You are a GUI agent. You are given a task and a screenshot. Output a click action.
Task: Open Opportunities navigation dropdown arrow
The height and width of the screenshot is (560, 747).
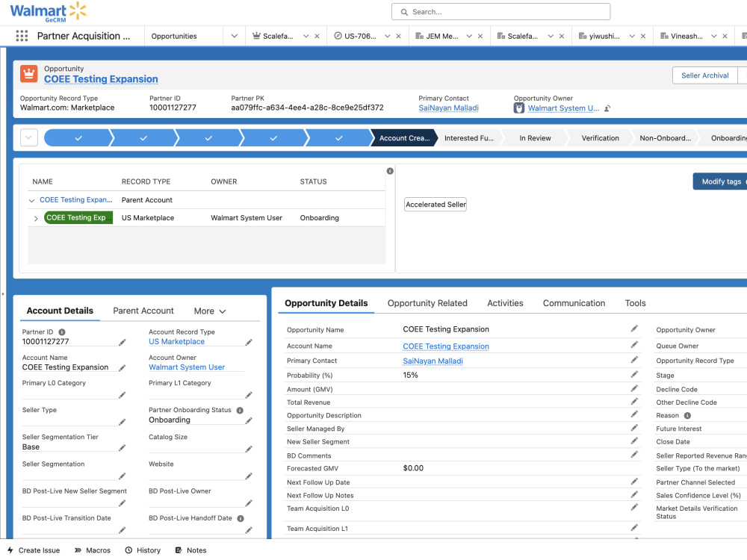click(234, 36)
